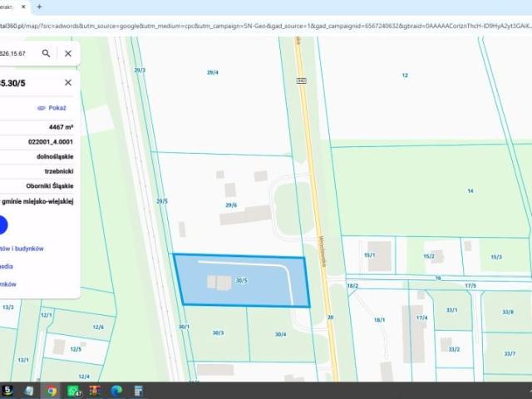The height and width of the screenshot is (399, 532).
Task: Click parcel label 30/4 on the map
Action: pyautogui.click(x=280, y=334)
